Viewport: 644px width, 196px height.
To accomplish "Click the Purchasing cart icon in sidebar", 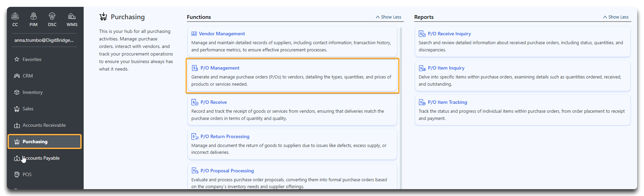I will pyautogui.click(x=17, y=142).
